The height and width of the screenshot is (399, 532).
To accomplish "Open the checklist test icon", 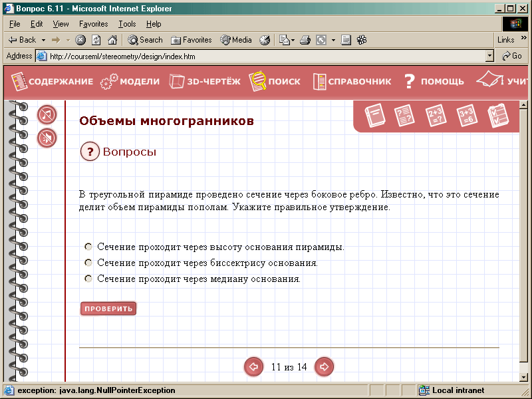I will [497, 116].
